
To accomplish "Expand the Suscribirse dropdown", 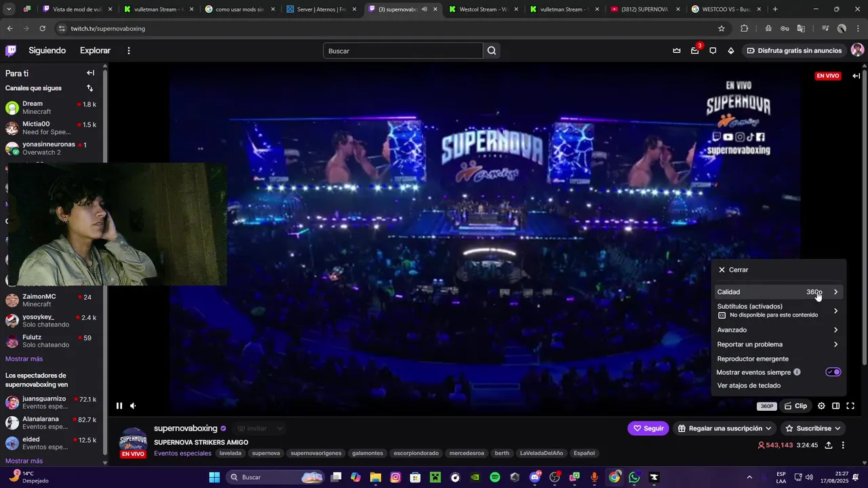I will point(812,428).
